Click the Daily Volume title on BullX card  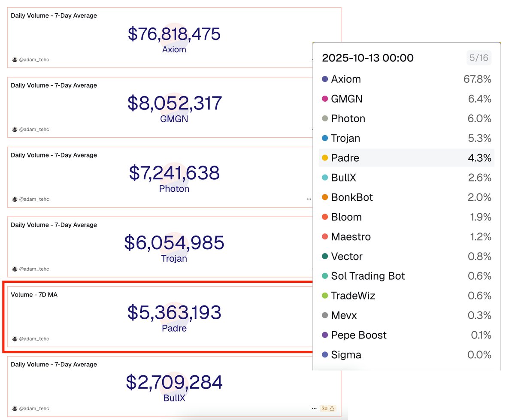pos(54,365)
